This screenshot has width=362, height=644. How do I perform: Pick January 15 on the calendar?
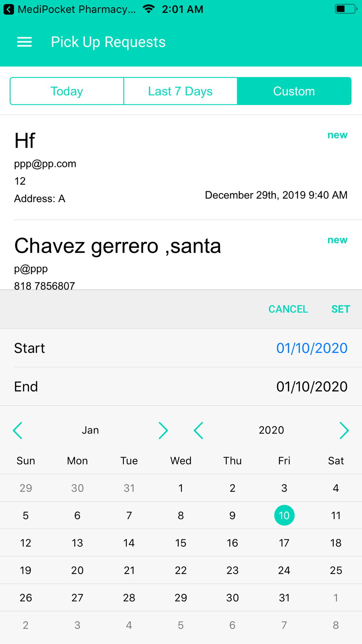click(181, 543)
